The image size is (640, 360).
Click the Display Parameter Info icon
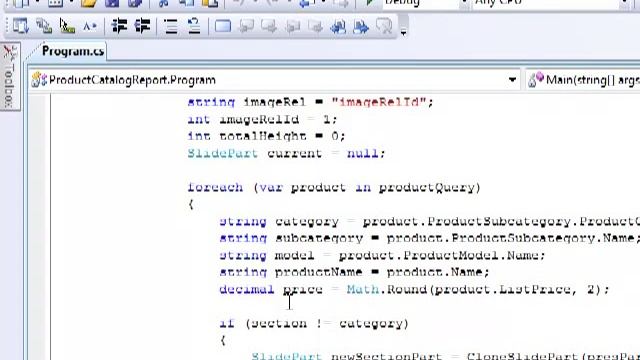pos(44,27)
